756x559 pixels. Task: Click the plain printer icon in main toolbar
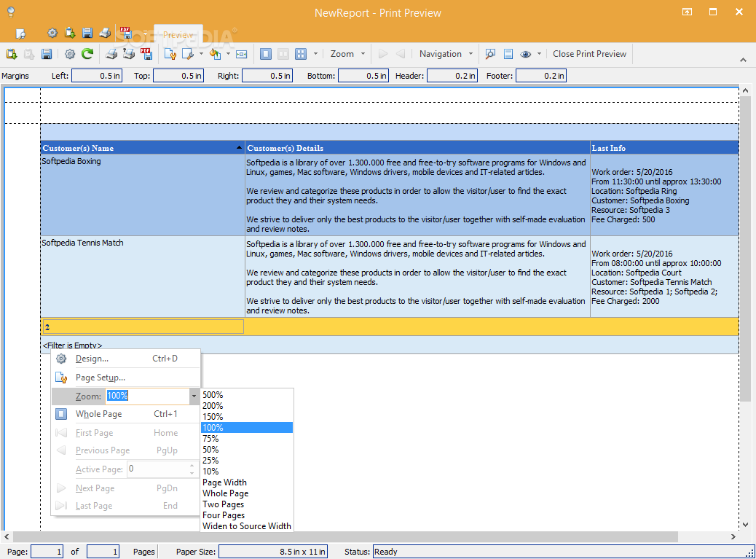click(111, 54)
